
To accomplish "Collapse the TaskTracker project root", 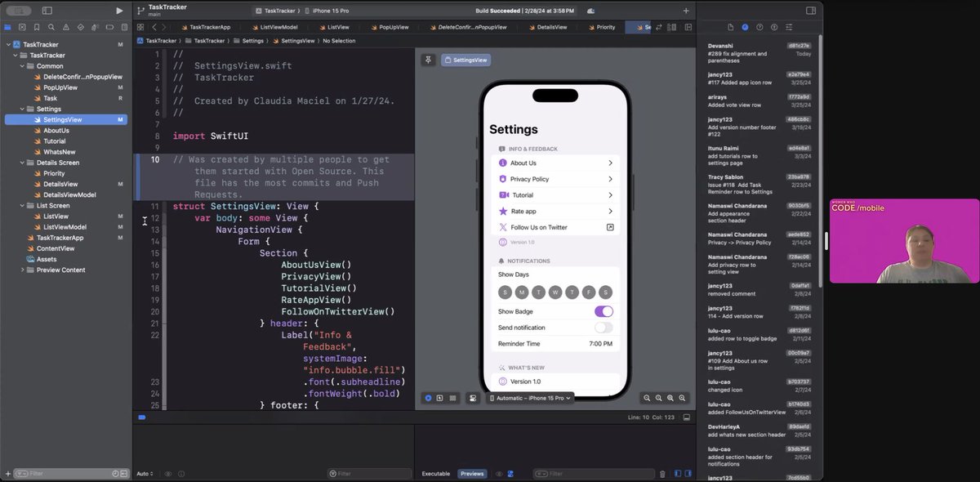I will (x=8, y=44).
